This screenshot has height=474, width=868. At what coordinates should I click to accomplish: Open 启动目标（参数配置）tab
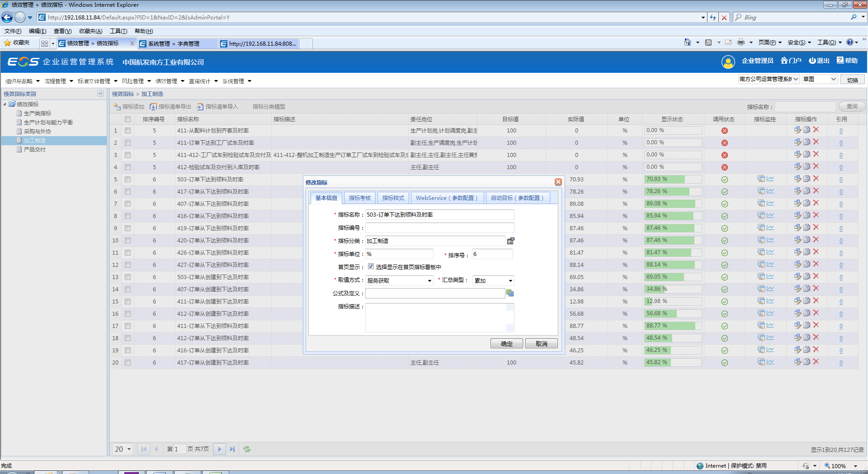tap(517, 198)
